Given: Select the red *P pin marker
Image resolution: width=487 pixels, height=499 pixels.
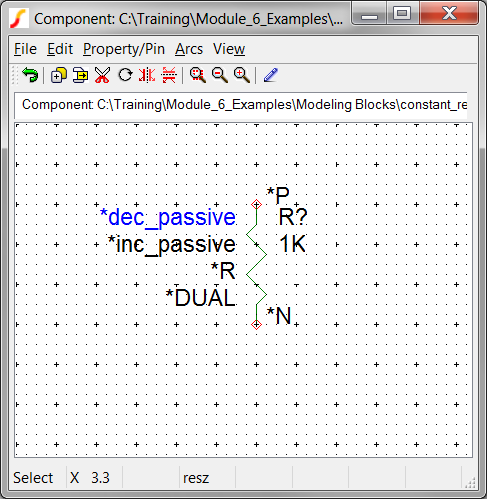Looking at the screenshot, I should click(256, 204).
